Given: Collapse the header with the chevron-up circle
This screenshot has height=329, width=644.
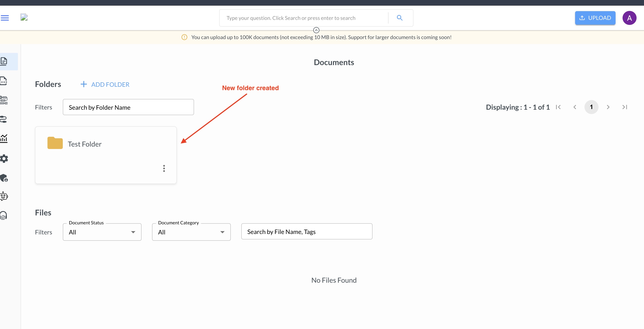Looking at the screenshot, I should coord(316,30).
